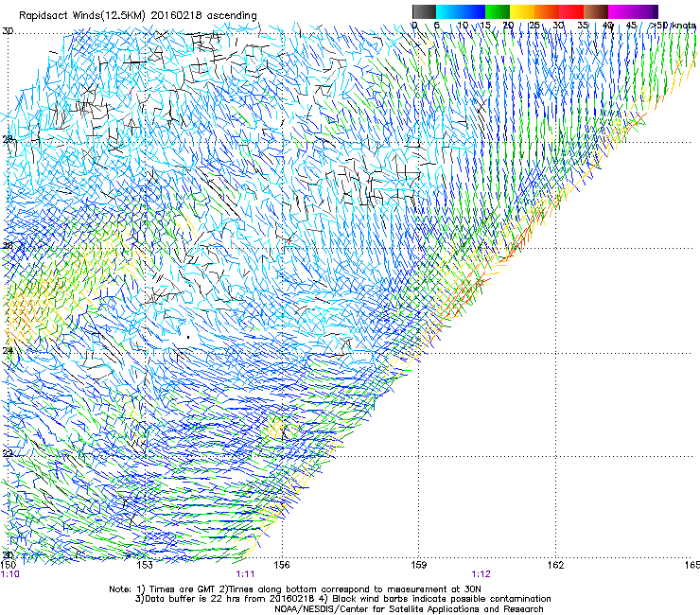700x615 pixels.
Task: Click the purple '1:11' time label
Action: (245, 574)
